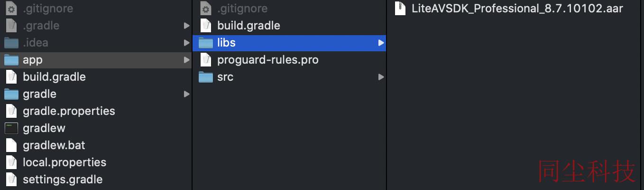The width and height of the screenshot is (644, 190).
Task: Click the arrow beside the gradle folder
Action: [186, 94]
